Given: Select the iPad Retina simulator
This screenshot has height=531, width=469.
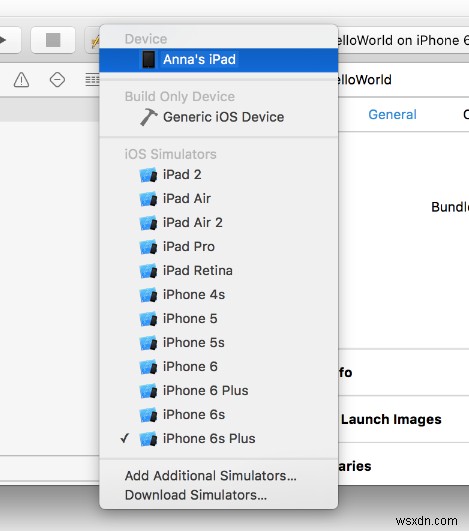Looking at the screenshot, I should pos(218,271).
